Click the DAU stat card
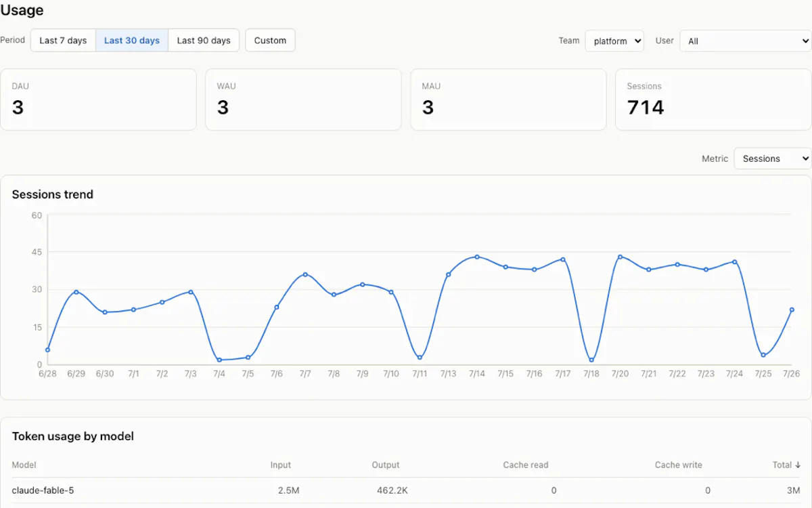This screenshot has height=508, width=812. 98,100
